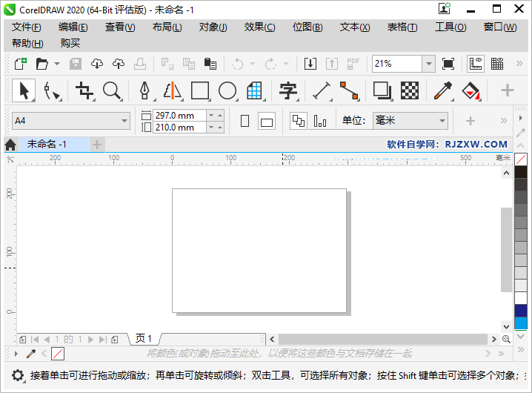532x393 pixels.
Task: Toggle rulers display
Action: point(476,64)
